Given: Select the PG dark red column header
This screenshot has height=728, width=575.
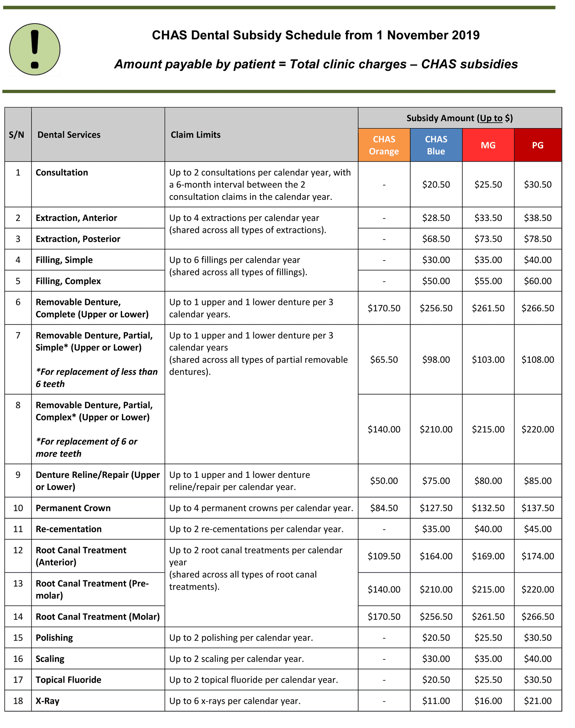Looking at the screenshot, I should (x=538, y=145).
